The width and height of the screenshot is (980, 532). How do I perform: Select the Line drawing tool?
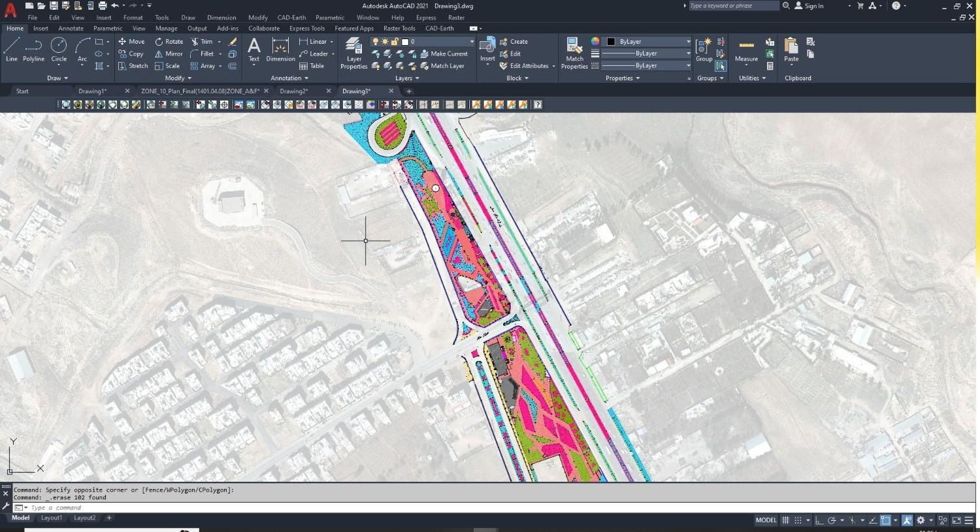pyautogui.click(x=12, y=50)
